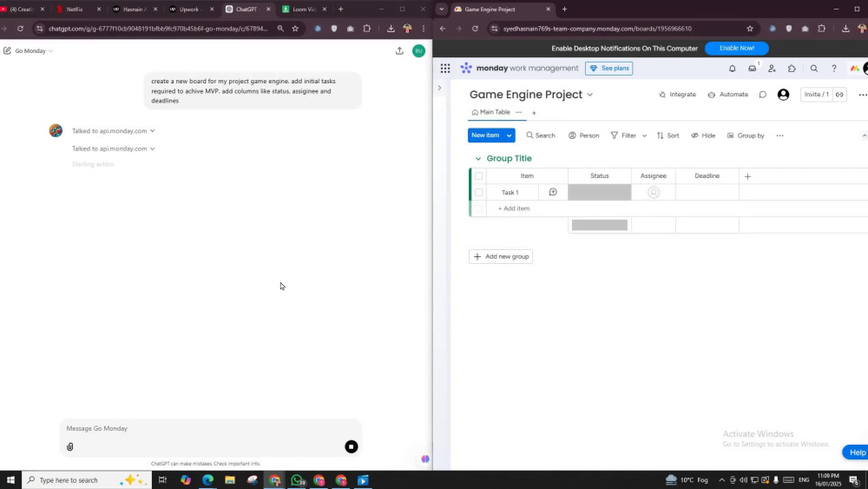This screenshot has width=868, height=489.
Task: Open a new tab in left browser
Action: pyautogui.click(x=340, y=10)
